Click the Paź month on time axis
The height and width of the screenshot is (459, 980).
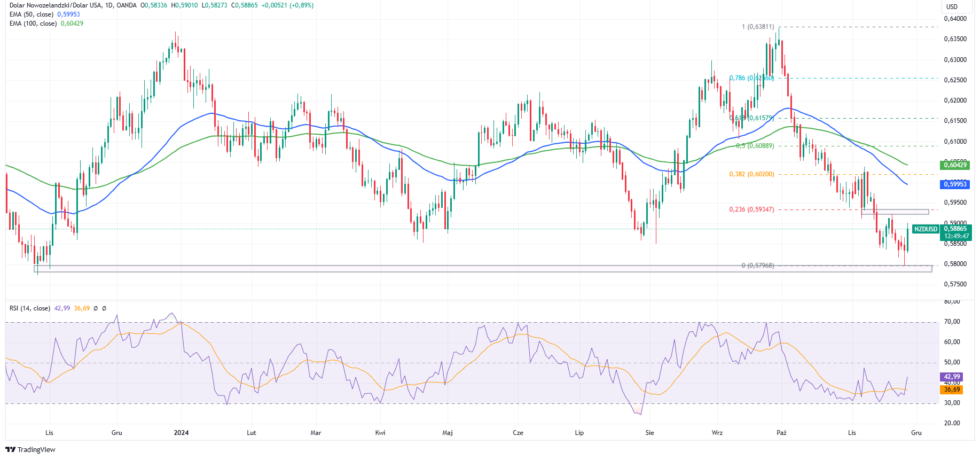point(781,433)
